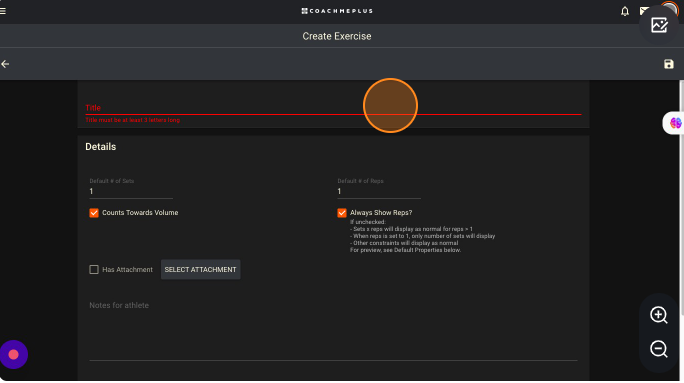This screenshot has height=383, width=684.
Task: Uncheck Always Show Reps checkbox
Action: [x=342, y=213]
